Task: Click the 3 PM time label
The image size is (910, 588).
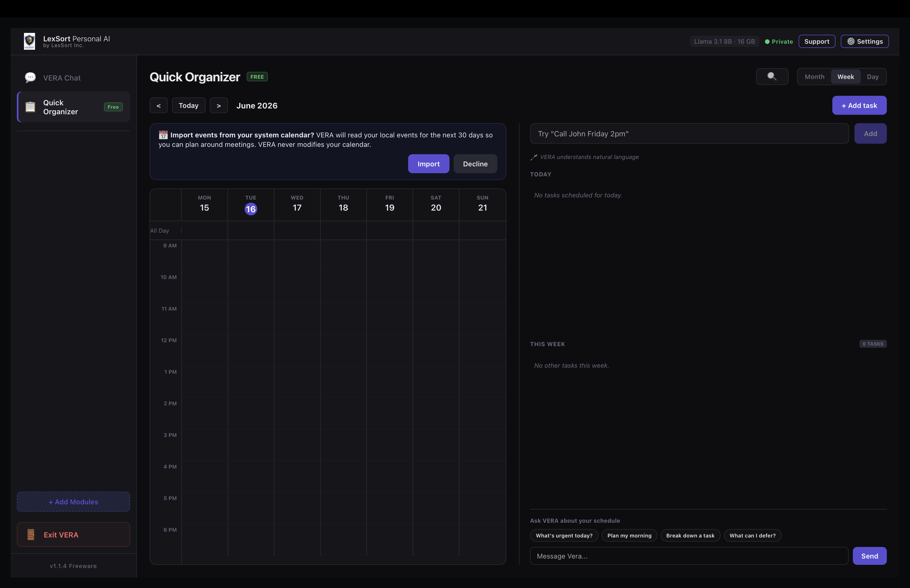Action: (170, 435)
